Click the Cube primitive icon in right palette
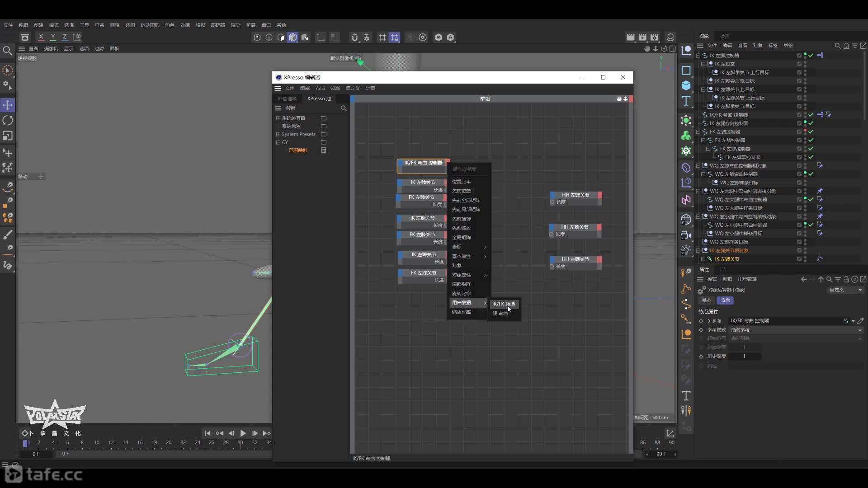This screenshot has width=868, height=488. tap(686, 85)
